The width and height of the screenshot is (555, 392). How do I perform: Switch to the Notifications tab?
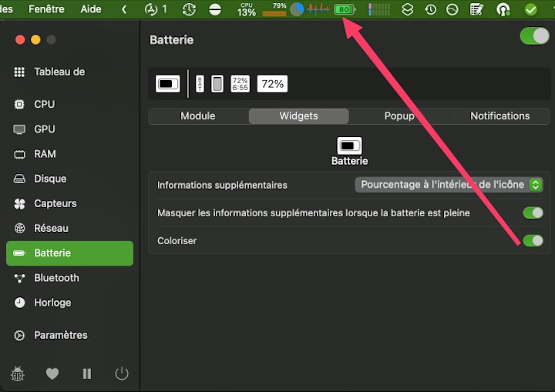pyautogui.click(x=499, y=116)
